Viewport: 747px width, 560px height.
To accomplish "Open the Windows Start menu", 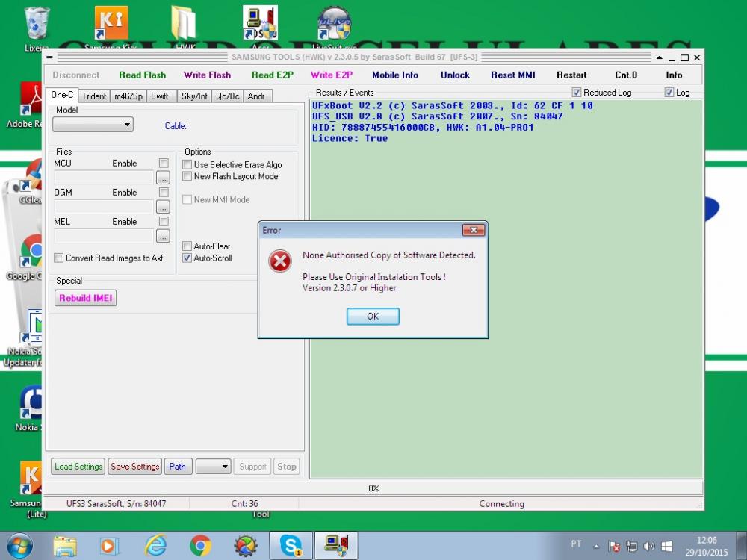I will [x=19, y=546].
